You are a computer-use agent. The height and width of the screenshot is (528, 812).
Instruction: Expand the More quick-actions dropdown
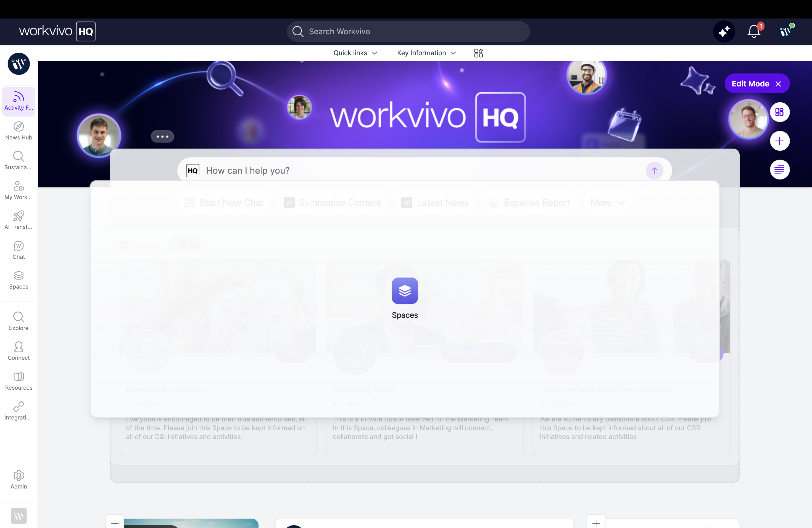(x=607, y=203)
